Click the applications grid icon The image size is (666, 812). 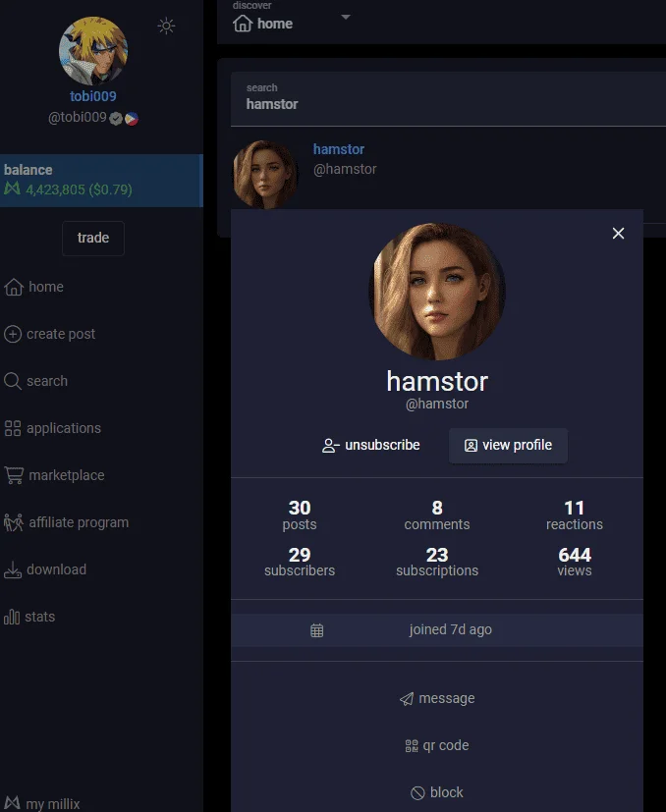tap(13, 428)
